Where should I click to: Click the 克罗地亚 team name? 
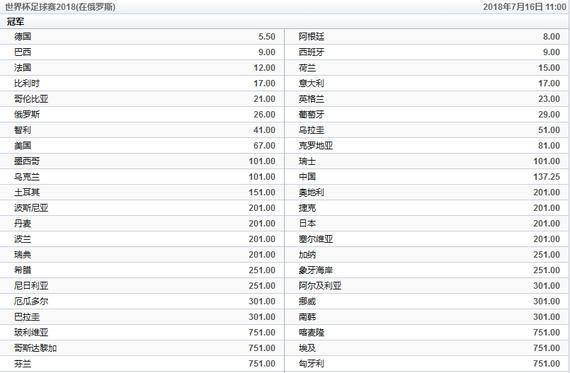pyautogui.click(x=316, y=145)
